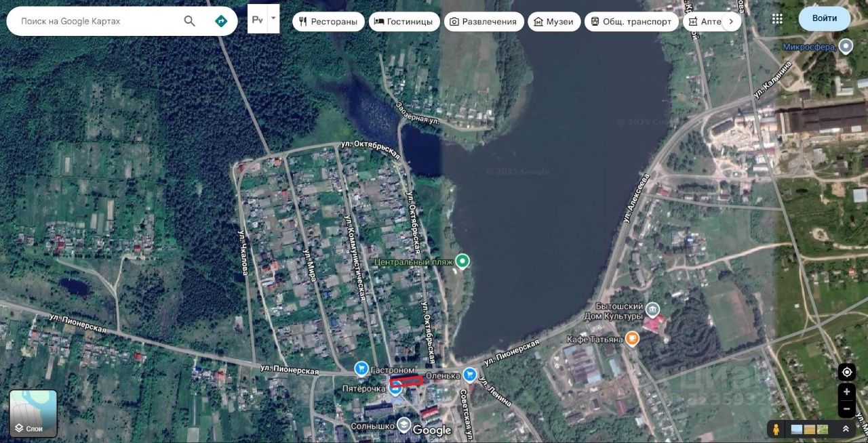
Task: Select the Гостиницы category chip
Action: pyautogui.click(x=405, y=22)
